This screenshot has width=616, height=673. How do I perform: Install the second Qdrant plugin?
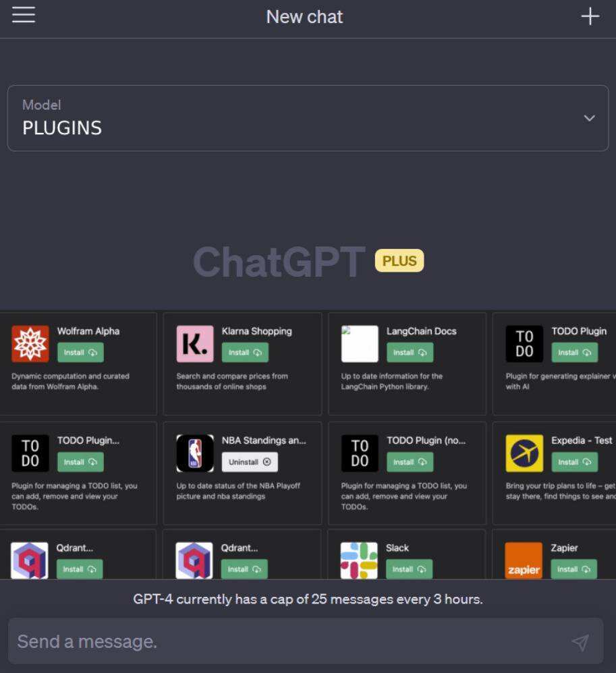click(x=244, y=569)
